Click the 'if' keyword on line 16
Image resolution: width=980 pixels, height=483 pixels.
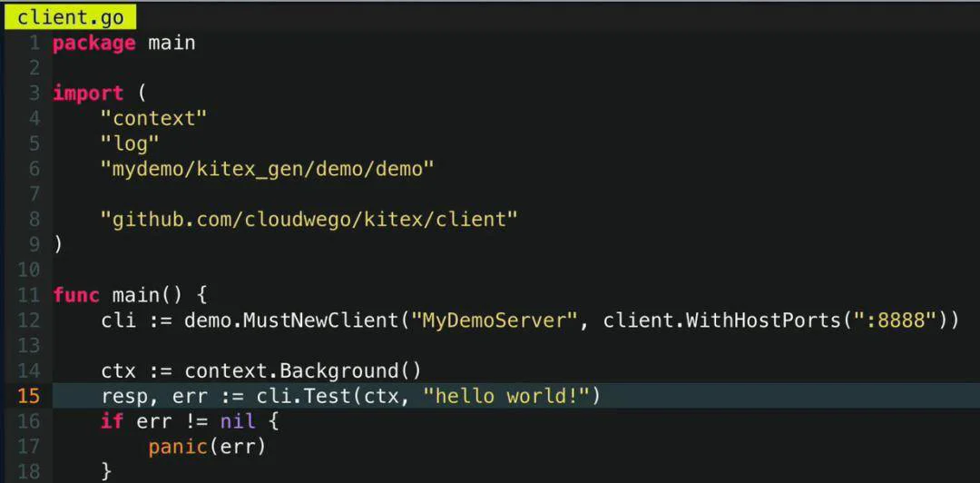(x=112, y=421)
